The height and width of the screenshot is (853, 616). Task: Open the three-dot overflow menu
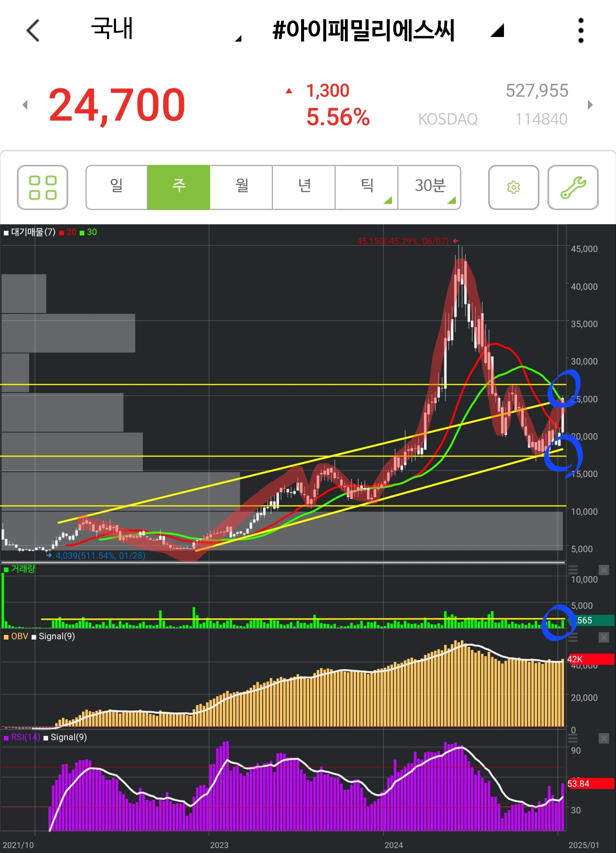pyautogui.click(x=581, y=30)
